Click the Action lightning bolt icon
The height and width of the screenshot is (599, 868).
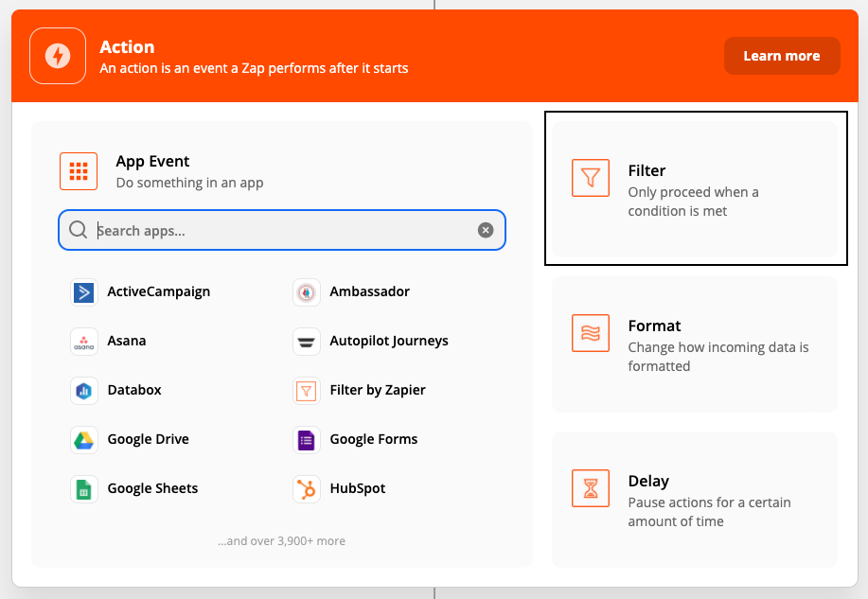[58, 56]
